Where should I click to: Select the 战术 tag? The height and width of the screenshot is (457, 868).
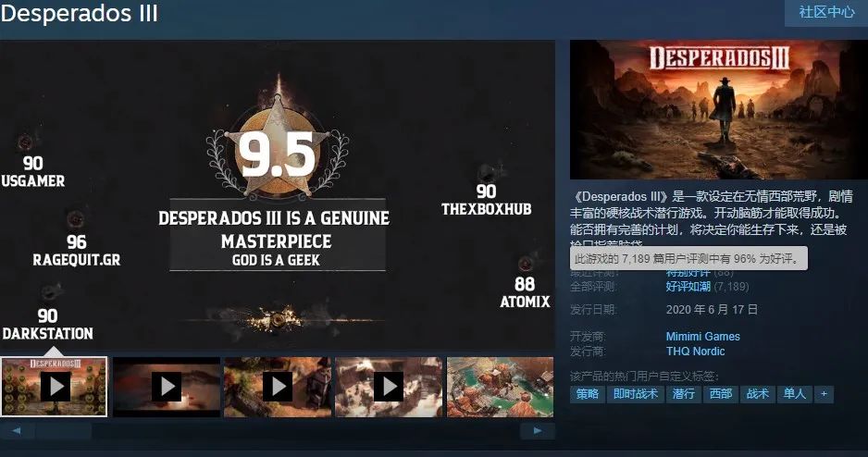(x=757, y=394)
